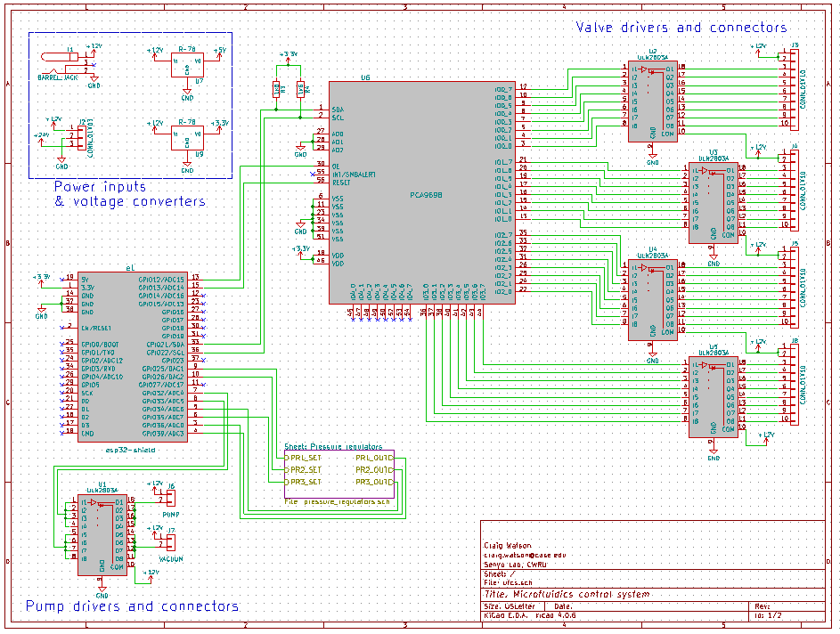Click pull-up resistor R4 on SCL line
Viewport: 840px width, 634px height.
point(301,88)
